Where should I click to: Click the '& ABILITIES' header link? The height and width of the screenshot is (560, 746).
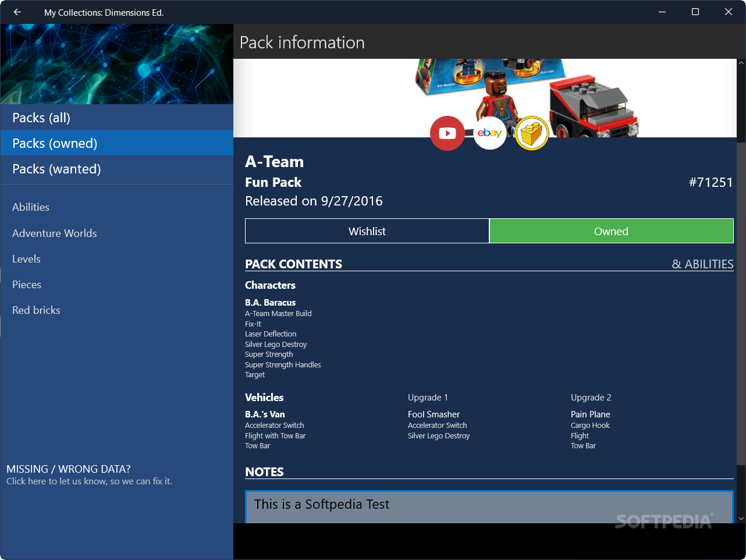click(702, 264)
